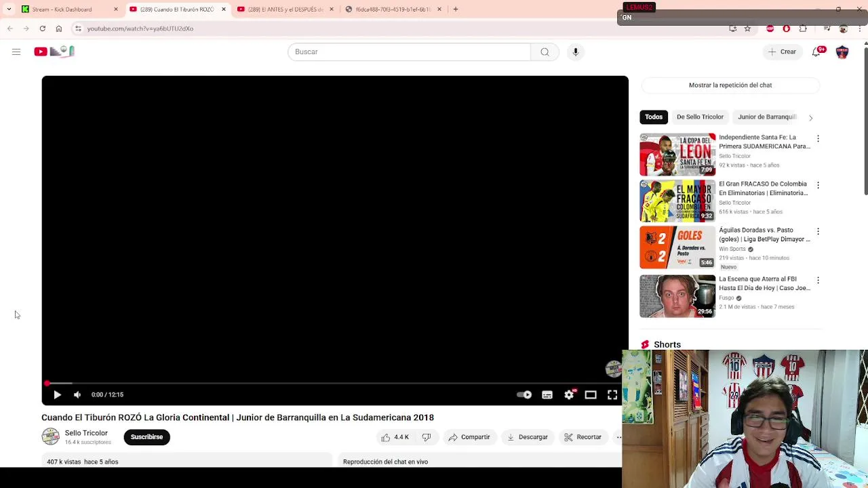Open Sello Tricolor channel avatar

pos(50,437)
